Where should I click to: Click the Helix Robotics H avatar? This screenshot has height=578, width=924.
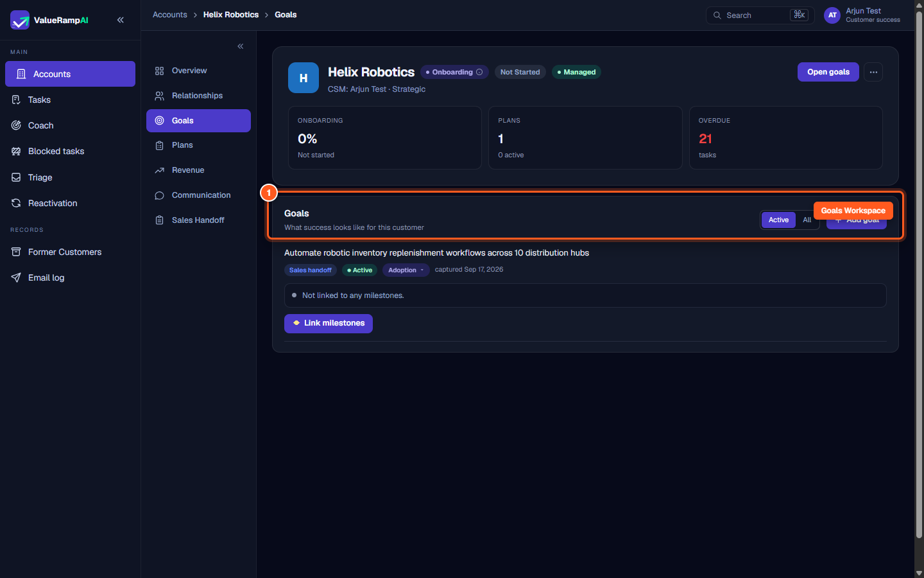tap(304, 78)
